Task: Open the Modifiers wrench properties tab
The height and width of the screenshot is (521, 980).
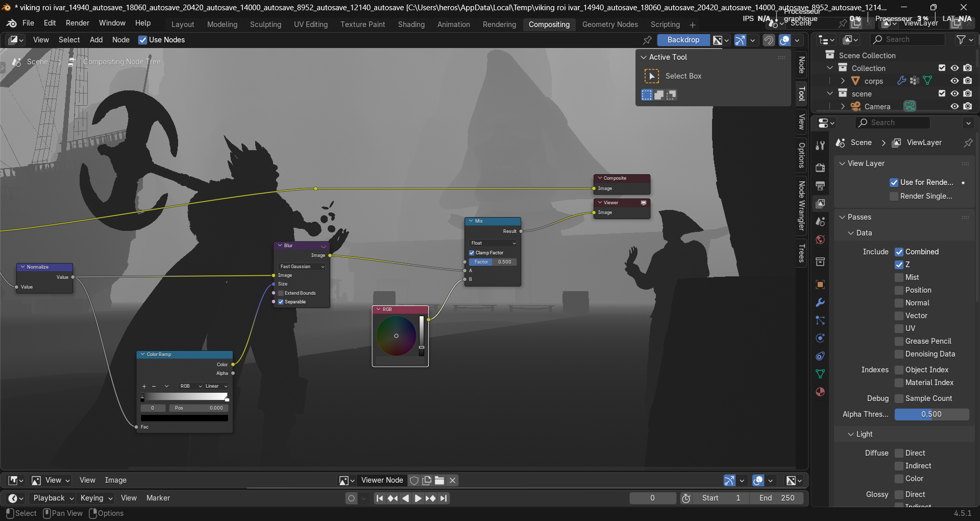Action: 820,302
